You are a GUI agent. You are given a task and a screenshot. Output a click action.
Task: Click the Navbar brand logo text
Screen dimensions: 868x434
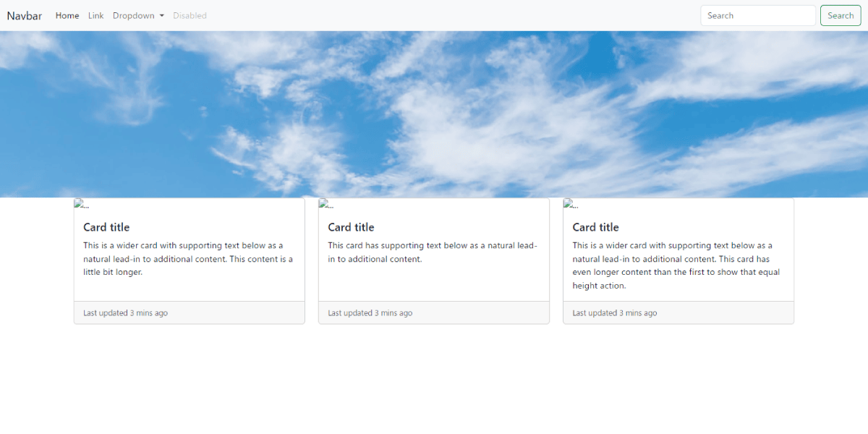25,15
